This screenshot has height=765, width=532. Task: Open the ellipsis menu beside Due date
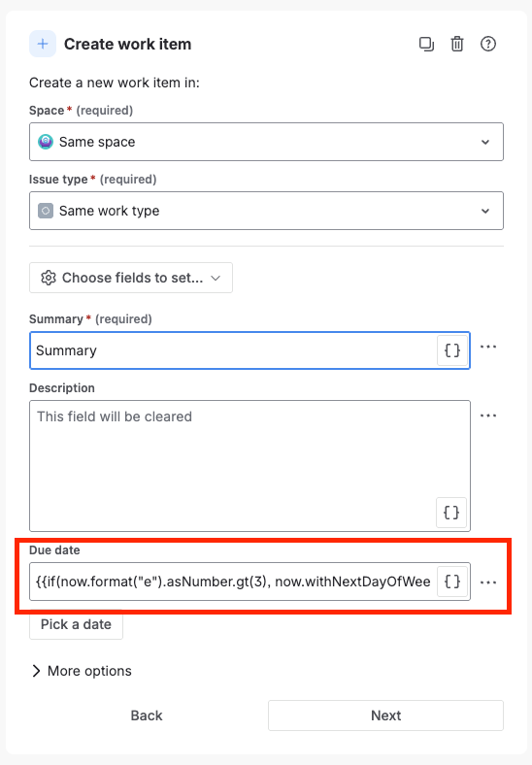(488, 582)
